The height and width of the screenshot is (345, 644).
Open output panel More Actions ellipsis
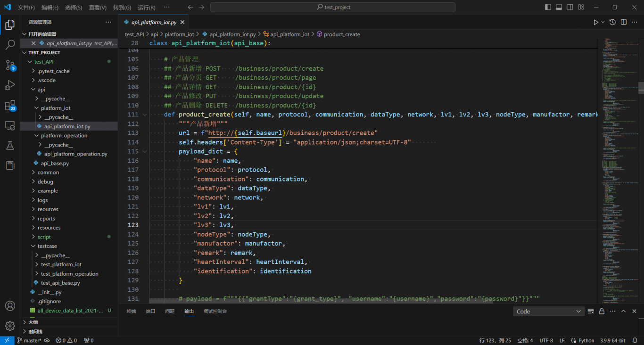612,311
